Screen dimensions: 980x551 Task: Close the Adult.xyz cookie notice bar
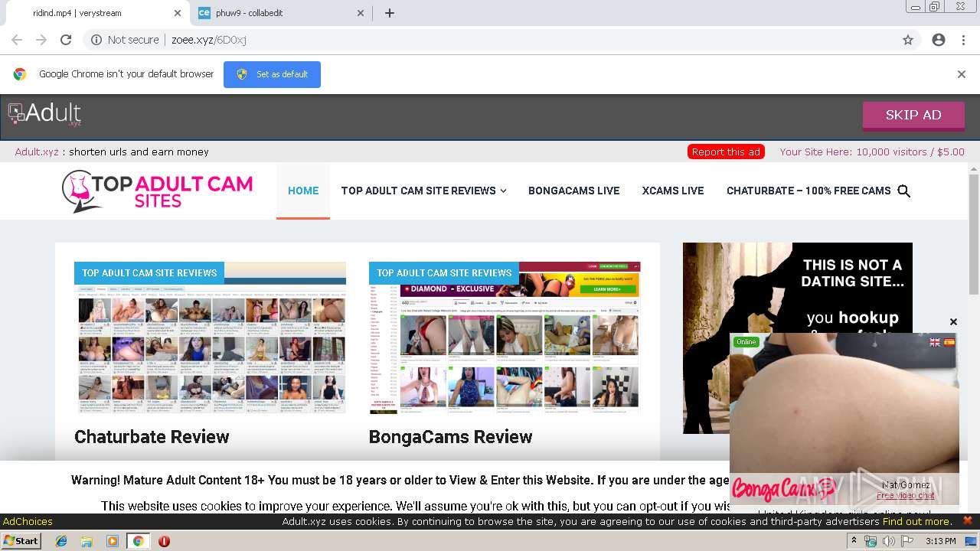click(x=967, y=521)
